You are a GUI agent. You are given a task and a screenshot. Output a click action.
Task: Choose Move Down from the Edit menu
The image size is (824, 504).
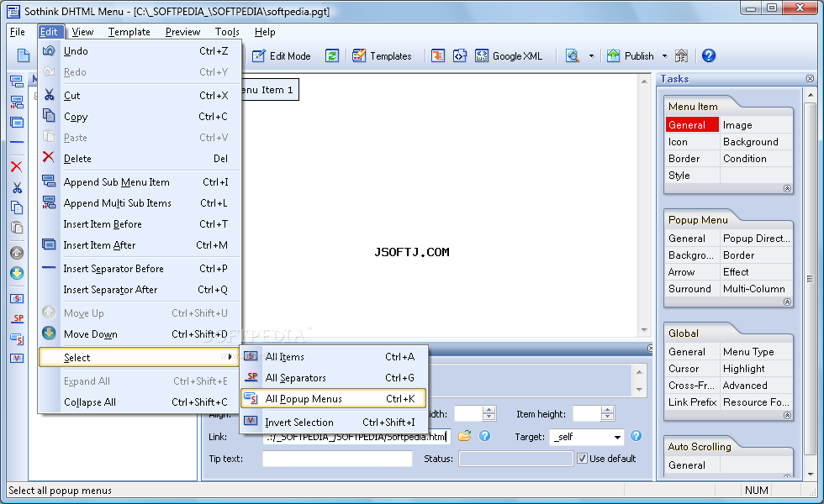pos(140,334)
